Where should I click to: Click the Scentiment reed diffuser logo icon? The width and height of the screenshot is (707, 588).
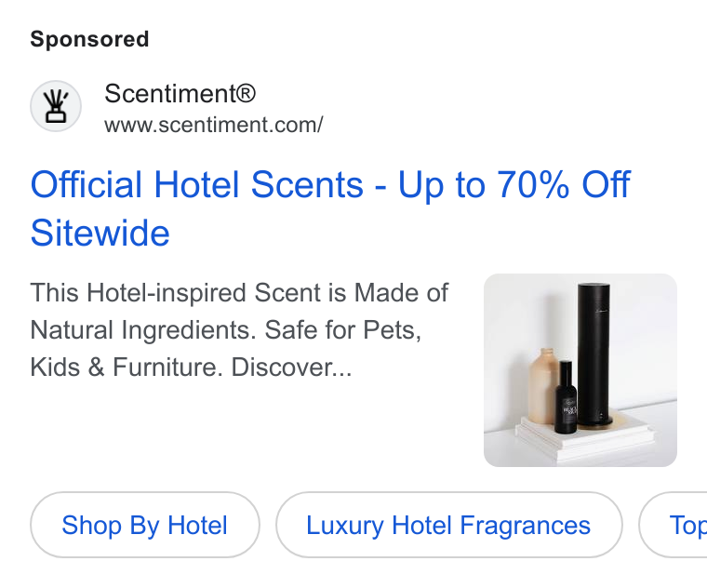coord(56,106)
